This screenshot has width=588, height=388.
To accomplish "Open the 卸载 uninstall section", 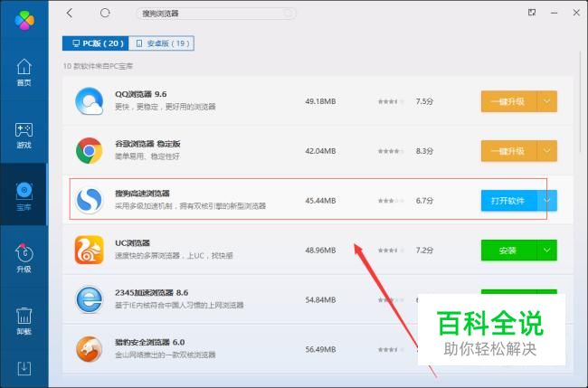I will point(24,321).
